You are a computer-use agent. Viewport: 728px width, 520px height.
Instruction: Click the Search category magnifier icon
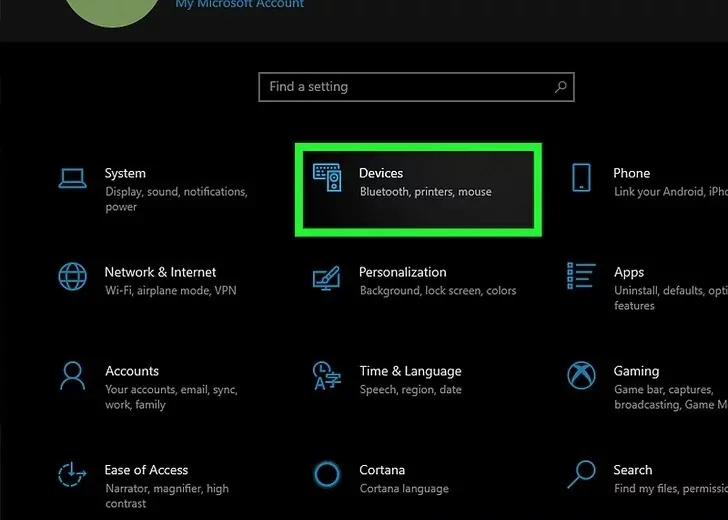(581, 474)
